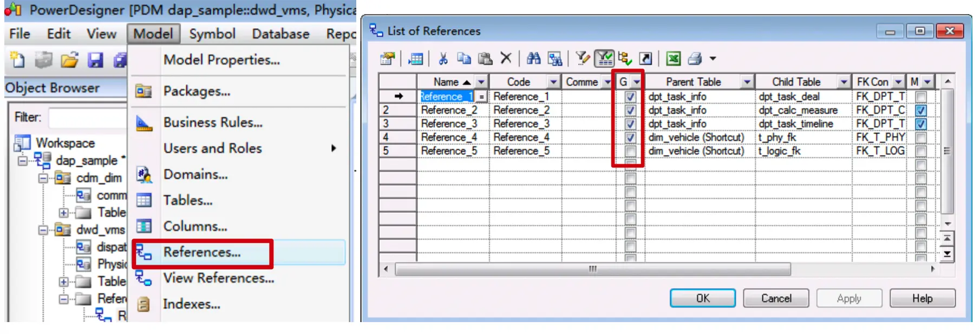Toggle the Enable Filter funnel-checkmark button
Image resolution: width=980 pixels, height=334 pixels.
[604, 59]
